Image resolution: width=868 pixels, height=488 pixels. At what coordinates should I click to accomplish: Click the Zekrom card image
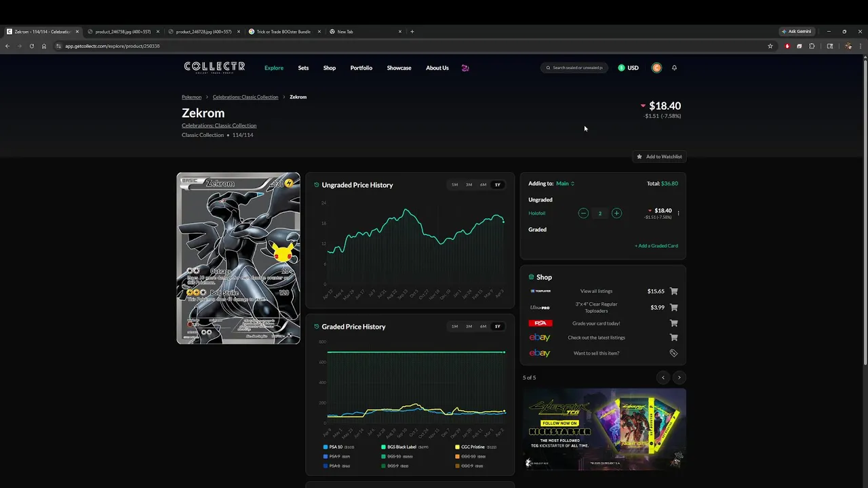coord(238,258)
